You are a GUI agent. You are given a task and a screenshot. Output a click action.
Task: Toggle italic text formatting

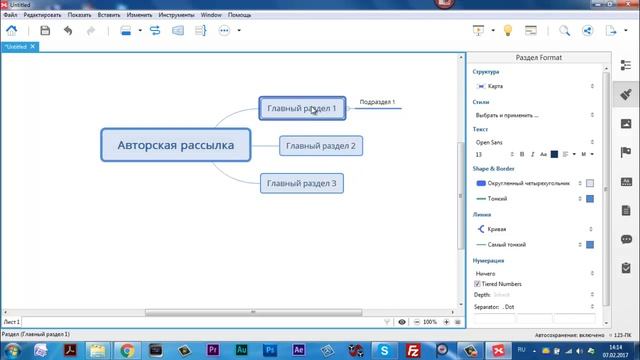(x=532, y=154)
